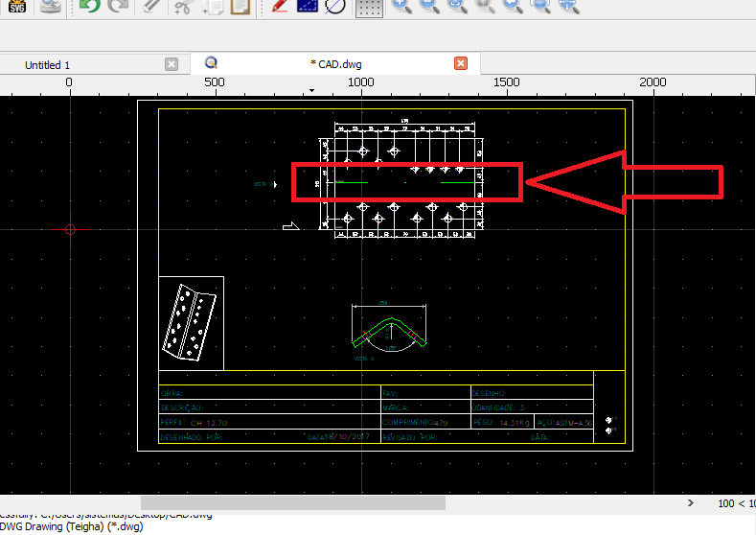Click the horizontal scrollbar thumb
Viewport: 756px width, 535px height.
coord(292,502)
